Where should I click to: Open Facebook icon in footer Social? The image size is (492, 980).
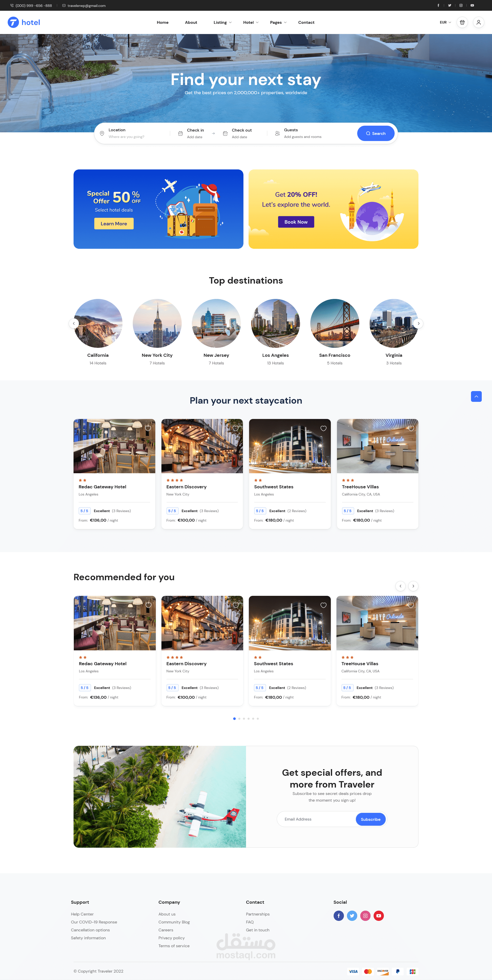coord(339,916)
